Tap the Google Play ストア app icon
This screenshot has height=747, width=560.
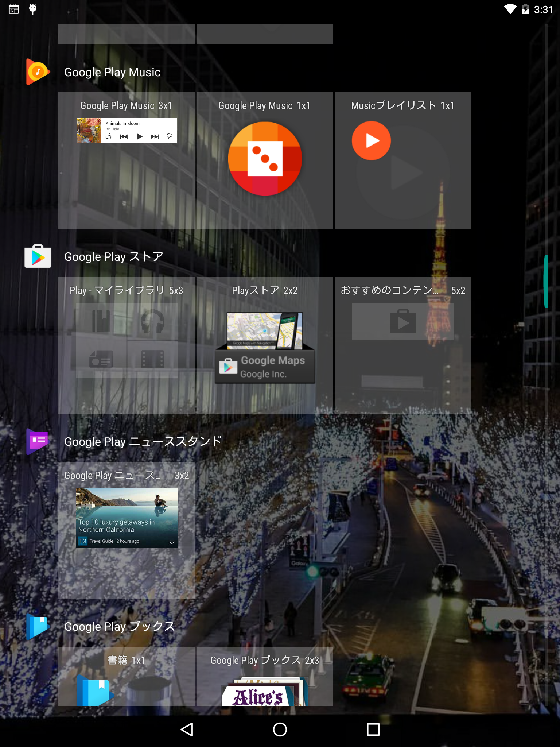38,256
